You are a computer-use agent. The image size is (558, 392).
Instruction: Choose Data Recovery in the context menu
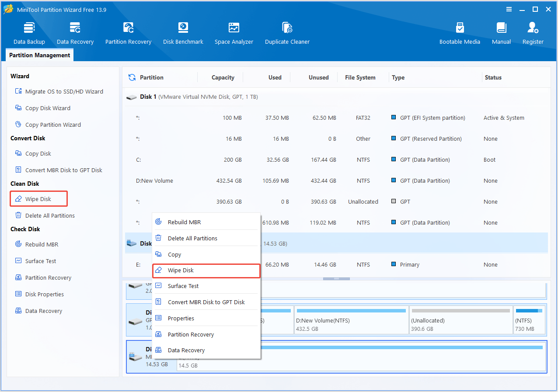point(206,350)
